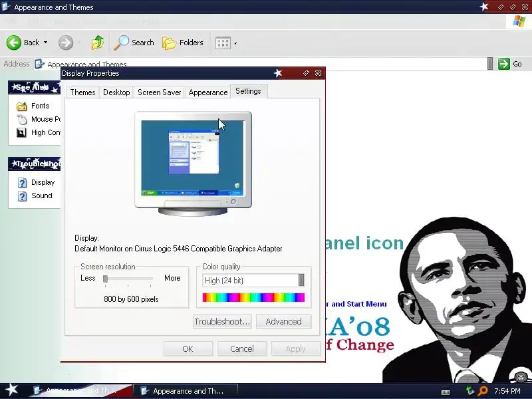Viewport: 532px width, 399px height.
Task: Open the Start menu star button
Action: pos(11,390)
